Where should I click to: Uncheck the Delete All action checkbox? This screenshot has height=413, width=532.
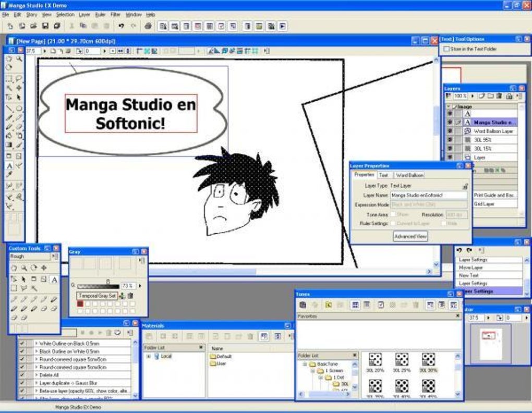(22, 375)
